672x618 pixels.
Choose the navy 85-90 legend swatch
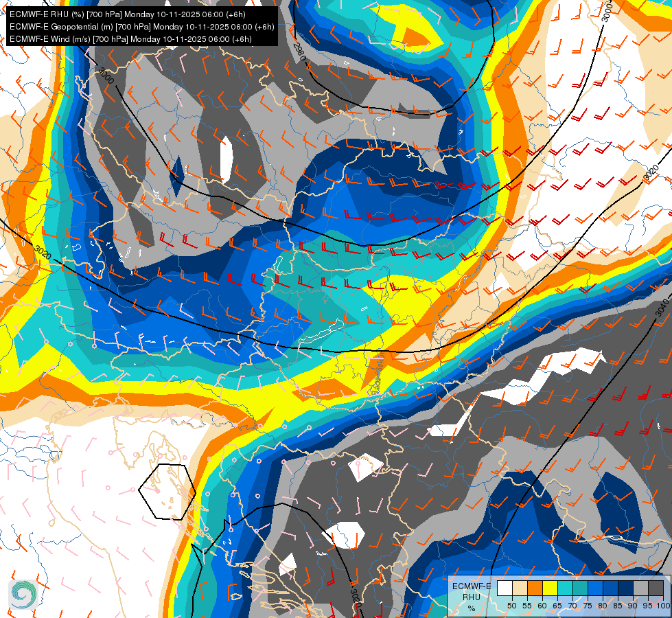pos(626,588)
